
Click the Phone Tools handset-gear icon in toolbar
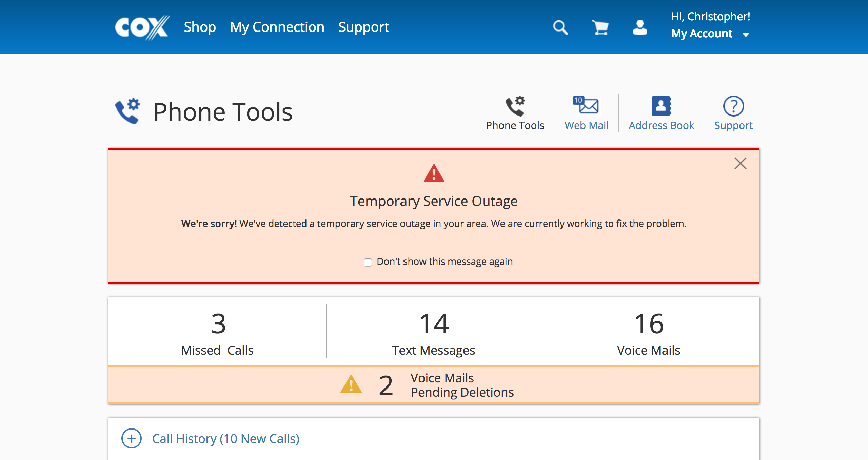click(x=515, y=106)
